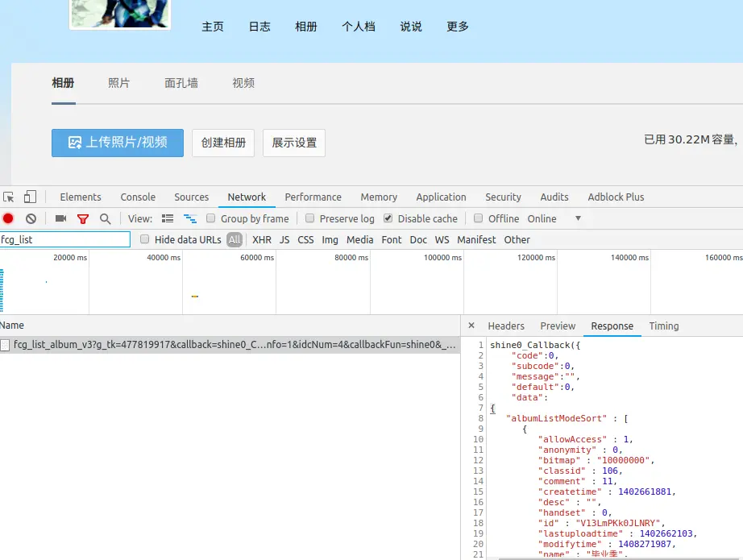Open 个人档 profile link
The height and width of the screenshot is (560, 743).
tap(359, 27)
